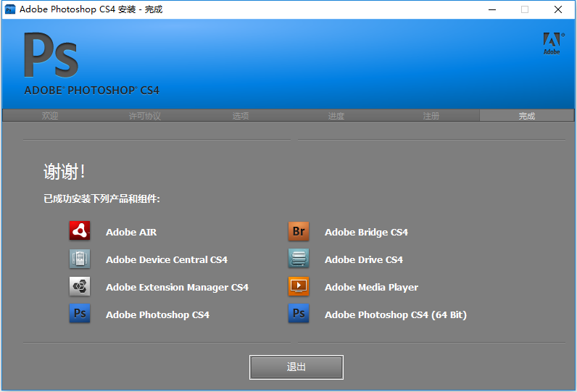Click the 'Adobe Bridge CS4' label

tap(367, 232)
